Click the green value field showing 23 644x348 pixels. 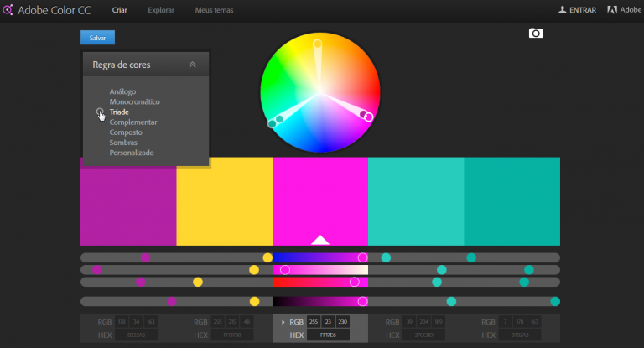[x=328, y=322]
